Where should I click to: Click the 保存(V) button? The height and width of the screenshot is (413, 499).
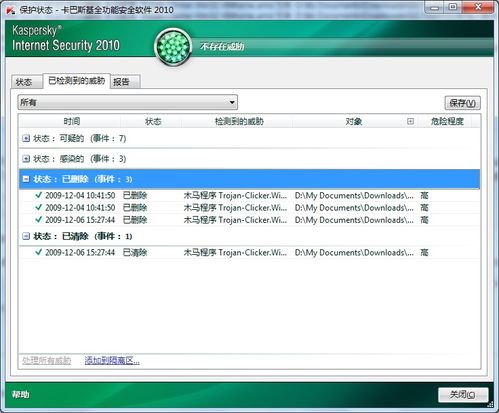pos(462,103)
